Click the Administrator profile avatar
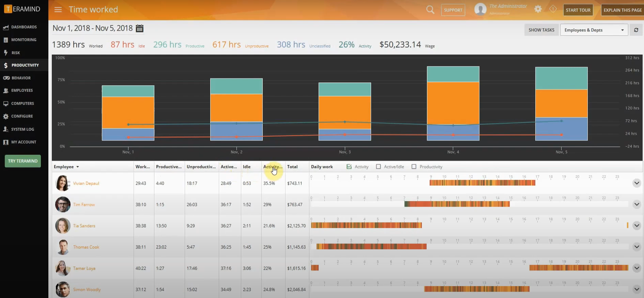 (x=480, y=10)
